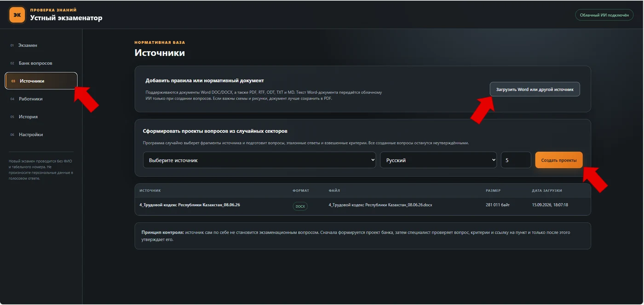Click the heading Сформировать проекты вопросов из случайных секторов
The image size is (644, 305).
(215, 131)
